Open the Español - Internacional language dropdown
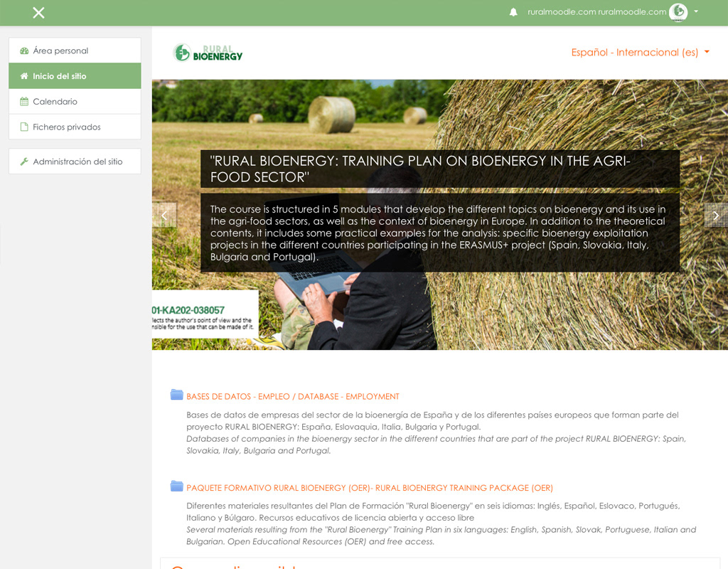 tap(640, 53)
